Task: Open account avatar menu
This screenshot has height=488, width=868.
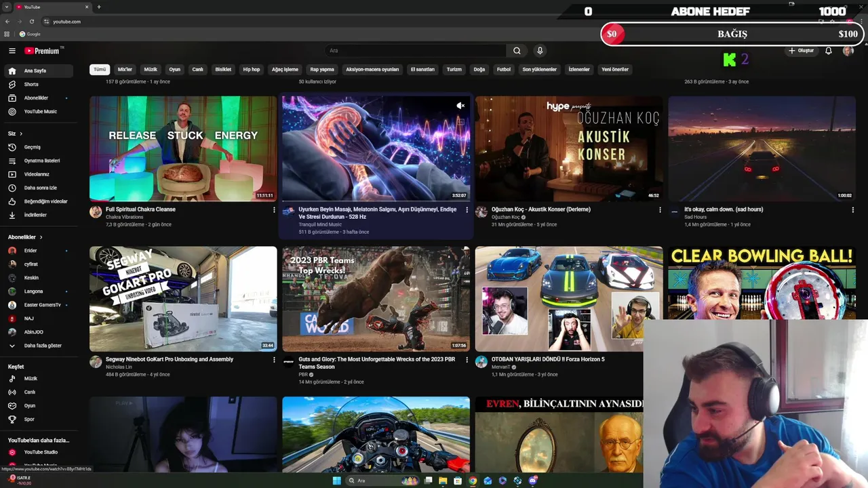Action: [x=848, y=51]
